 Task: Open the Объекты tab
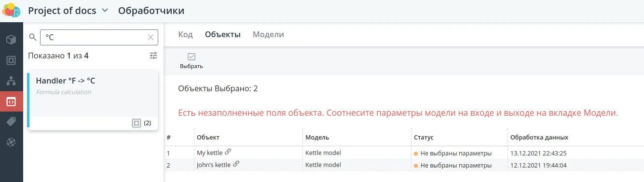point(223,34)
